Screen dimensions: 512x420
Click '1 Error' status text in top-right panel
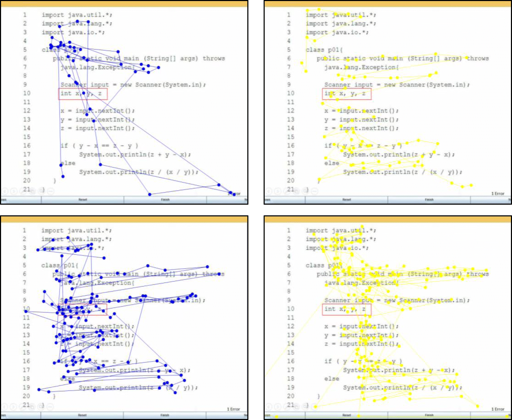pyautogui.click(x=498, y=194)
